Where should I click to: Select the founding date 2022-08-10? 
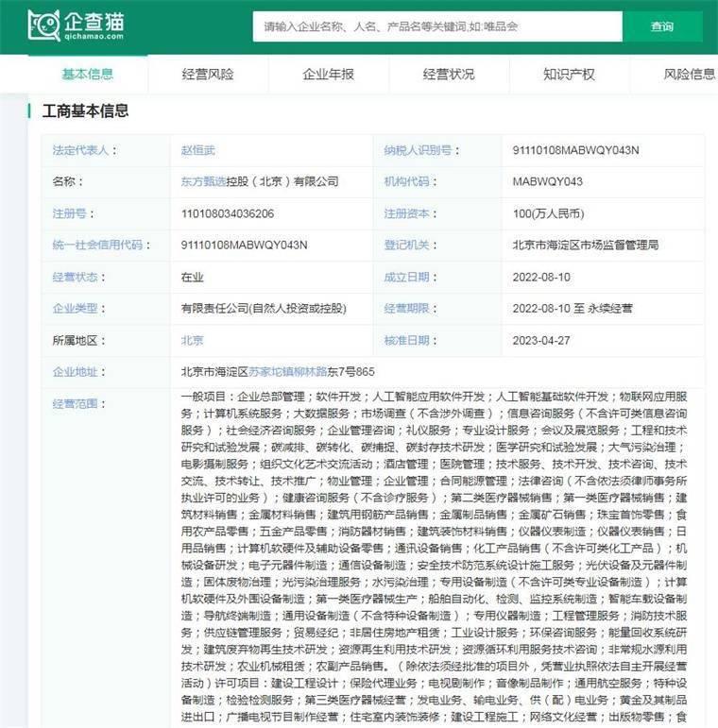click(541, 278)
